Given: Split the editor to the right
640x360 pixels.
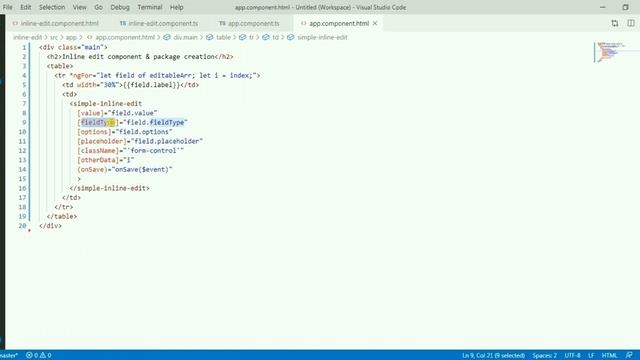Looking at the screenshot, I should coord(631,23).
